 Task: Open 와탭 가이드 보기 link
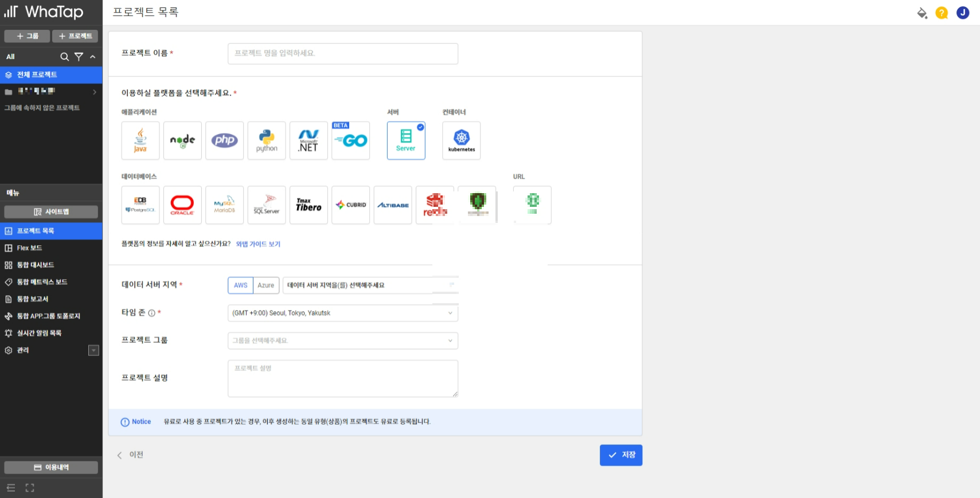pos(258,244)
